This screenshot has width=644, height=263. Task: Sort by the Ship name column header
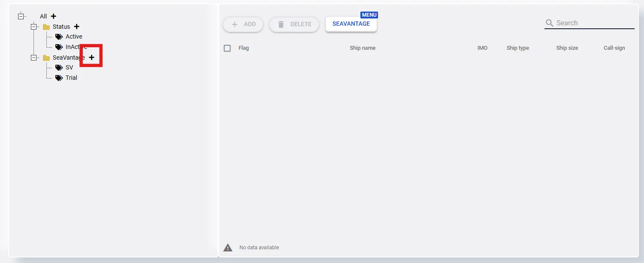coord(363,48)
